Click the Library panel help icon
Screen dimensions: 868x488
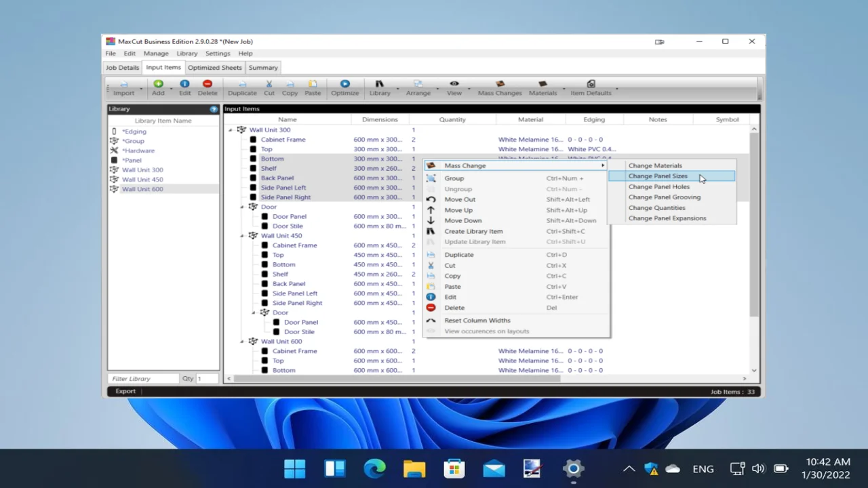214,109
